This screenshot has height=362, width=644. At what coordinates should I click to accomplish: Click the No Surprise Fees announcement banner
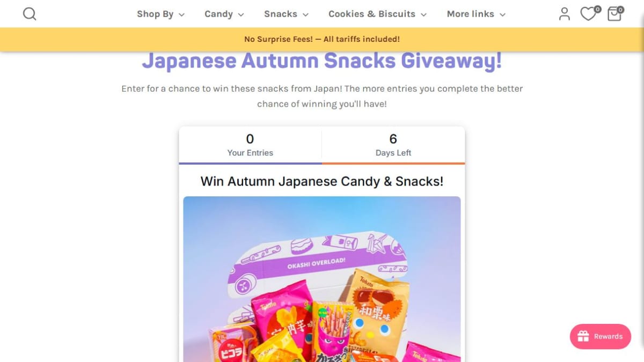322,39
